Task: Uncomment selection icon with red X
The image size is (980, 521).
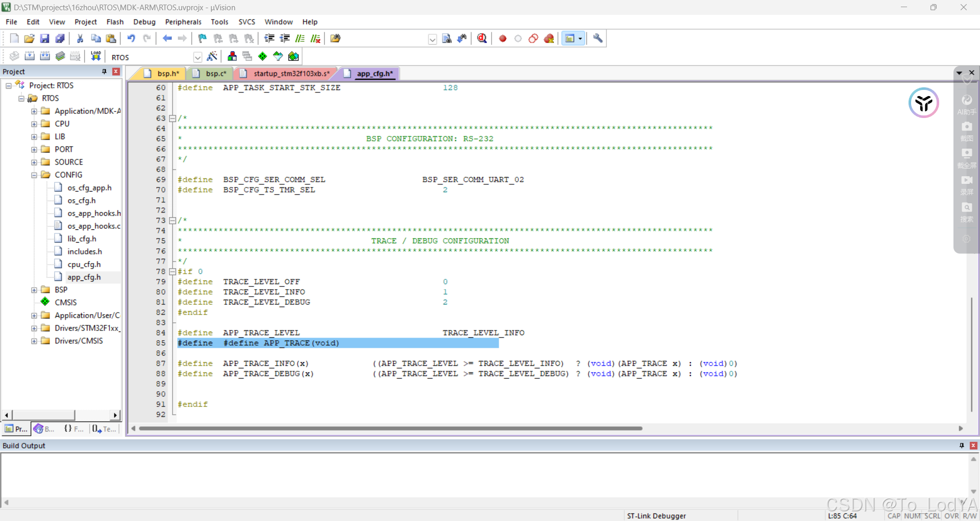Action: pos(316,38)
